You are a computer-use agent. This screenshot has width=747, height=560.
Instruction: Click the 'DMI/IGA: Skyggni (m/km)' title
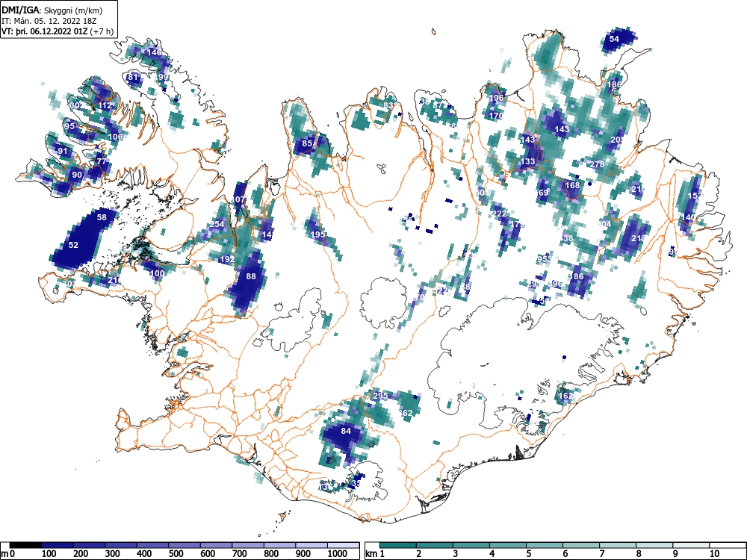pos(52,10)
